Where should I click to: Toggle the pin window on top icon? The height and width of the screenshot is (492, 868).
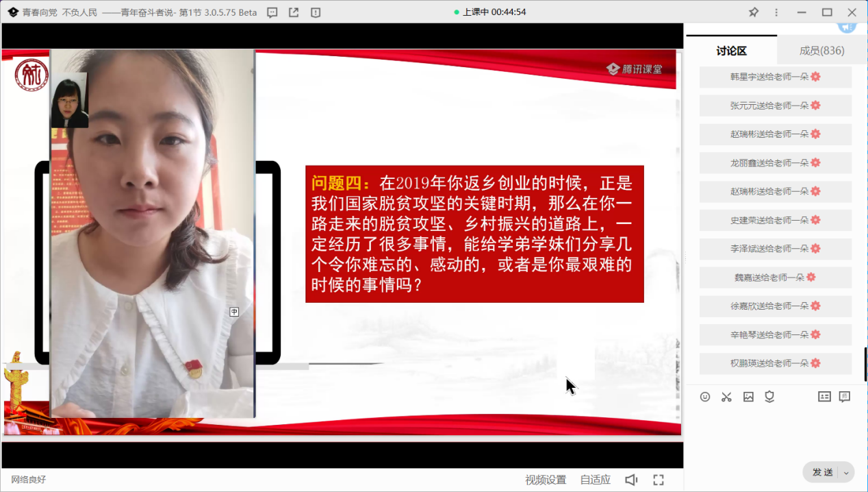coord(754,12)
